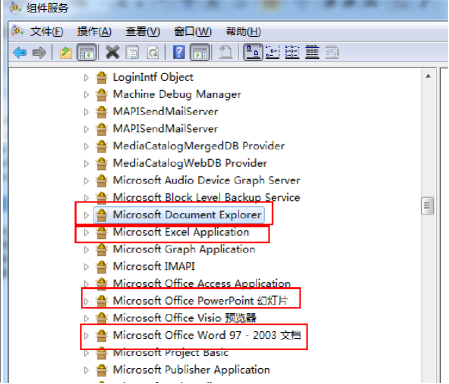Image resolution: width=449 pixels, height=384 pixels.
Task: Open the 操作(A) menu
Action: 94,32
